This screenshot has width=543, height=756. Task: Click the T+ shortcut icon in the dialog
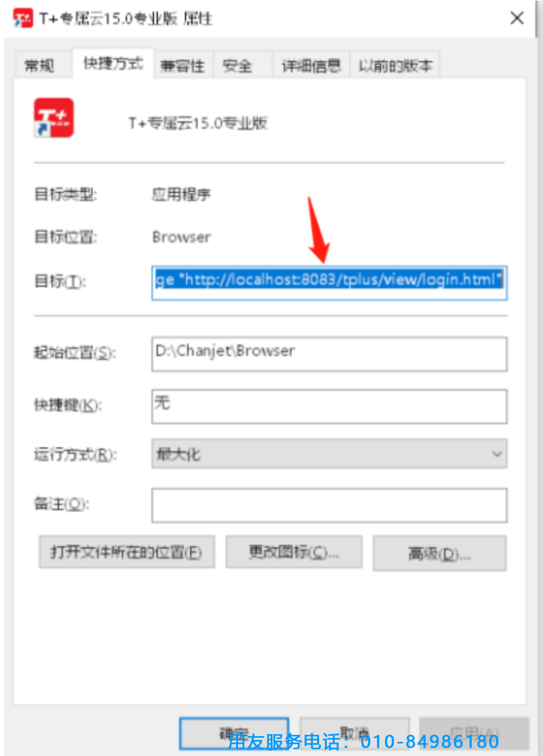coord(53,118)
